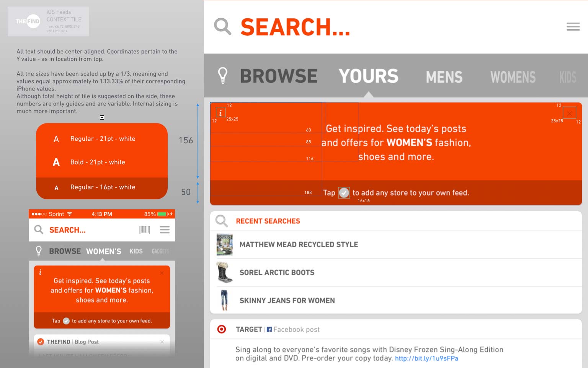Toggle THEFIND Blog Post checkmark

coord(41,342)
